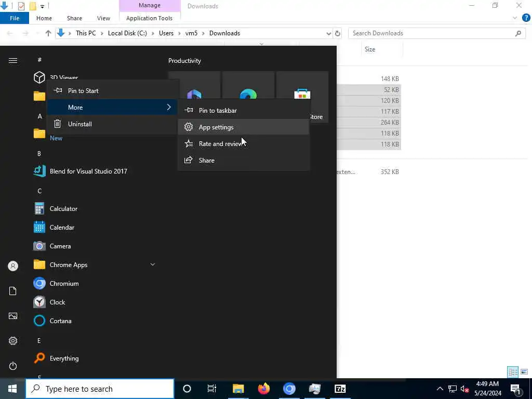Click the Power button in Start

13,366
